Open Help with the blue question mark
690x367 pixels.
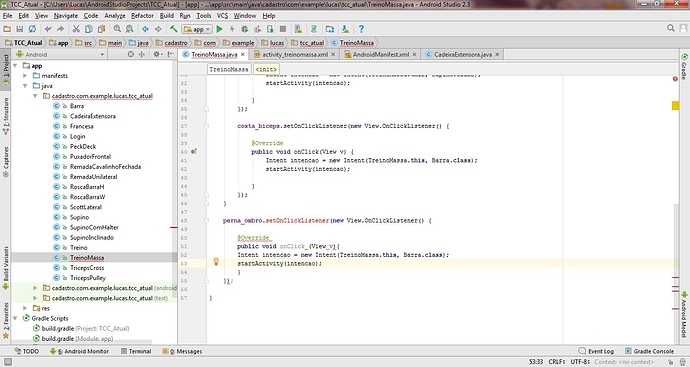[361, 29]
